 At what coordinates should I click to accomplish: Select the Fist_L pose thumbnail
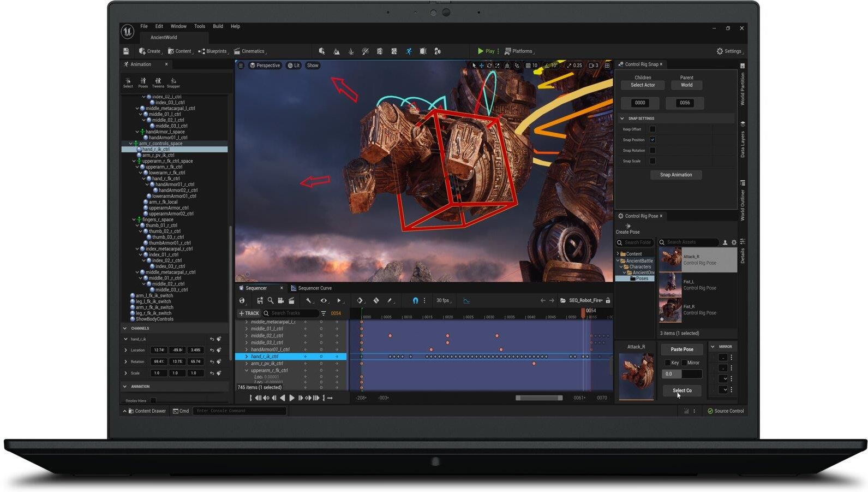tap(671, 285)
